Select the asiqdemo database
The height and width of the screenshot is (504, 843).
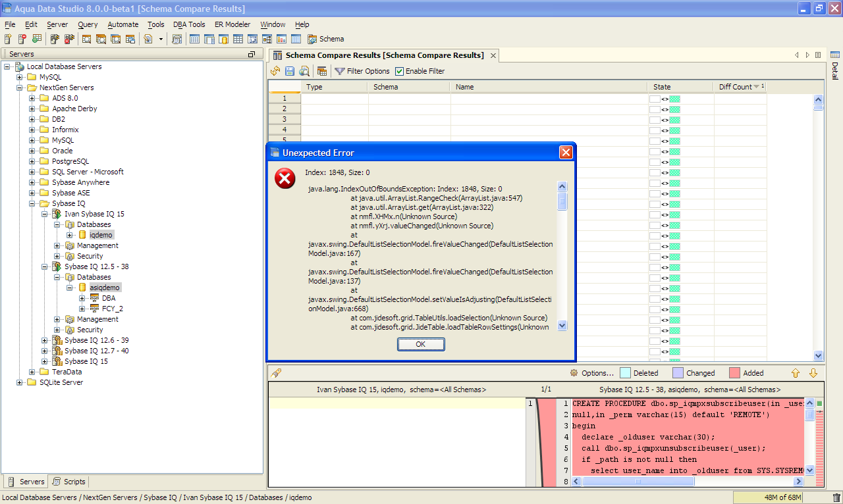point(105,288)
